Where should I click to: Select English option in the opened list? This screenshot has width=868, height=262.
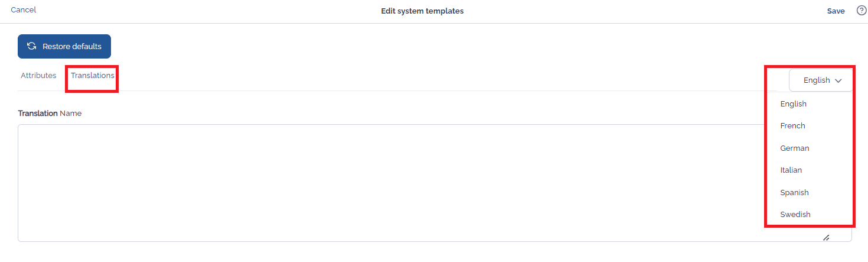(x=793, y=103)
